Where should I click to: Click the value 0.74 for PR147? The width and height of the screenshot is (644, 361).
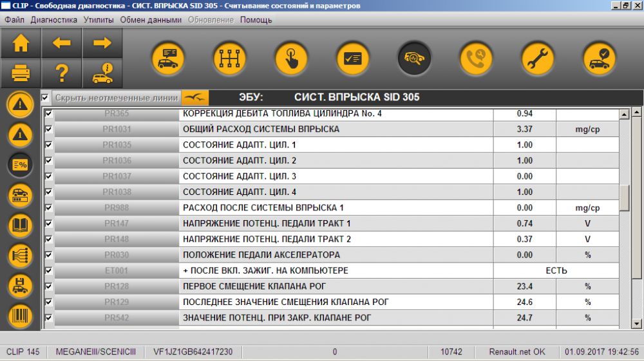(524, 223)
